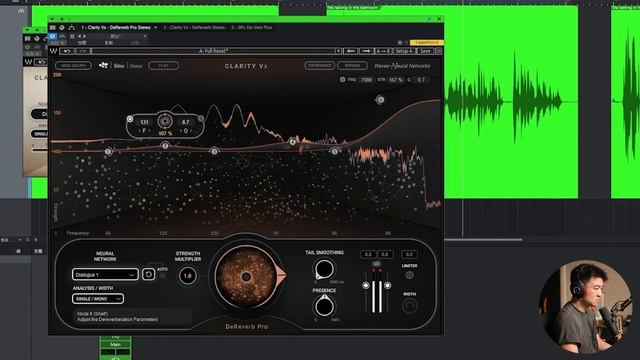Switch to Setup A
This screenshot has height=360, width=640.
pos(404,51)
